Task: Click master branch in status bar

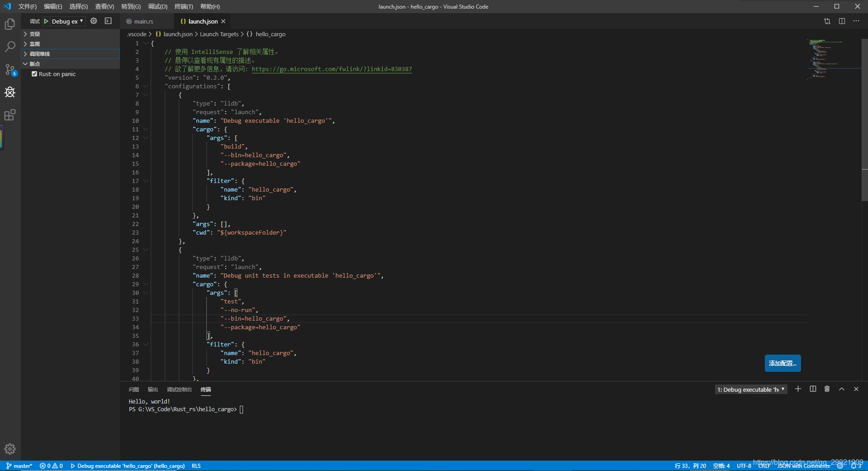Action: click(19, 466)
